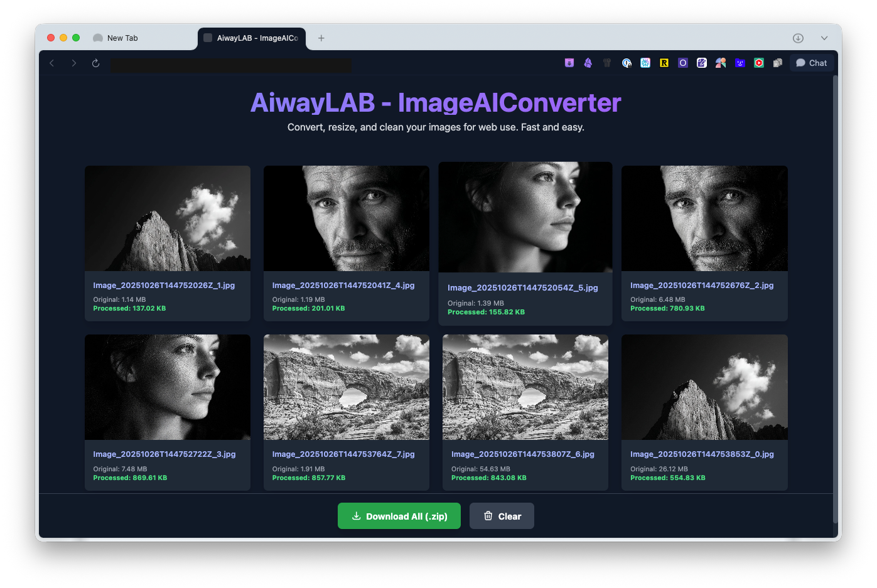The height and width of the screenshot is (588, 877).
Task: Click the browser forward arrow
Action: coord(74,63)
